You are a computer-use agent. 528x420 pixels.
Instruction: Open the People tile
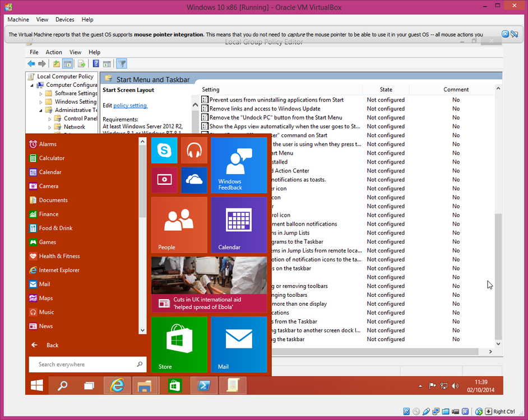click(179, 225)
